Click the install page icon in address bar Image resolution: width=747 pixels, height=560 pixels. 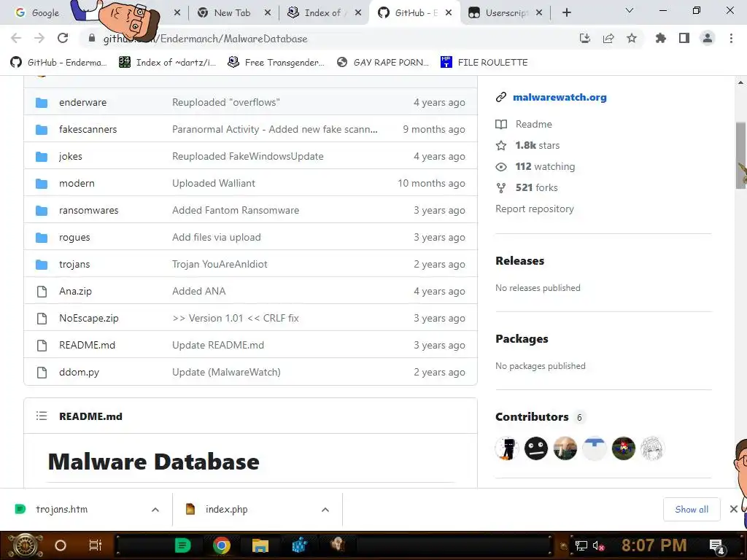tap(584, 38)
